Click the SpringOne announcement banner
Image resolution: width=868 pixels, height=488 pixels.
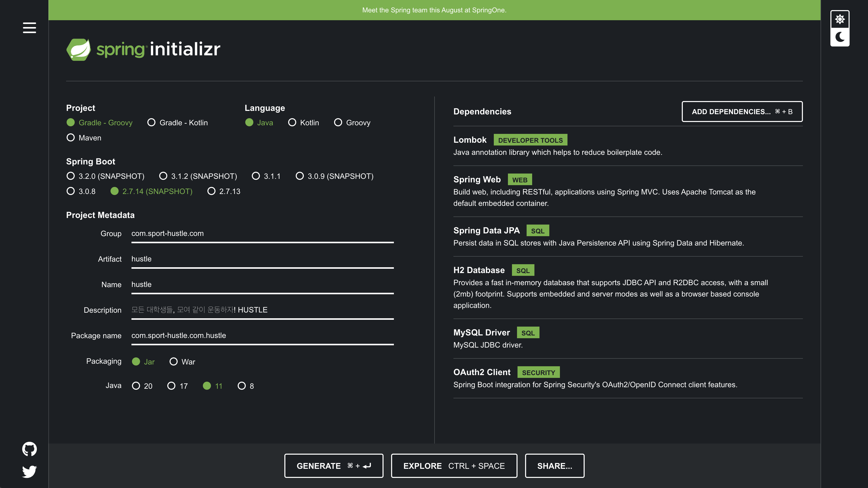tap(434, 10)
